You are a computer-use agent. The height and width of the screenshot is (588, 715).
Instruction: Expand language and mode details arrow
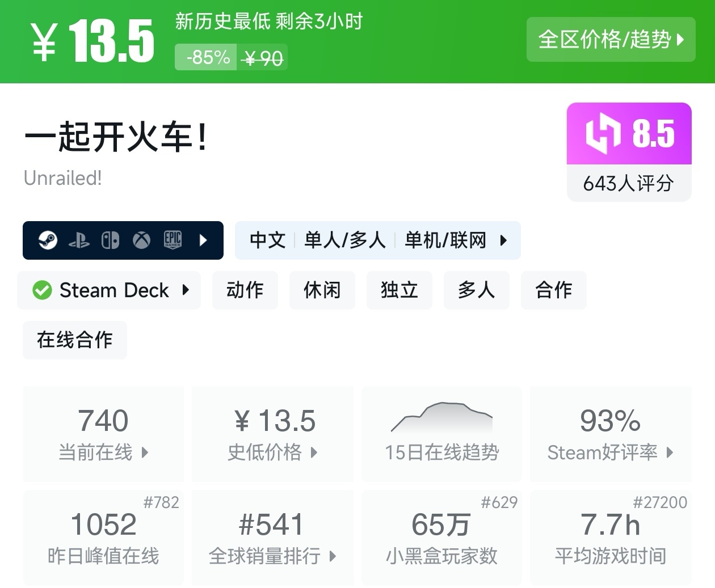click(x=503, y=240)
